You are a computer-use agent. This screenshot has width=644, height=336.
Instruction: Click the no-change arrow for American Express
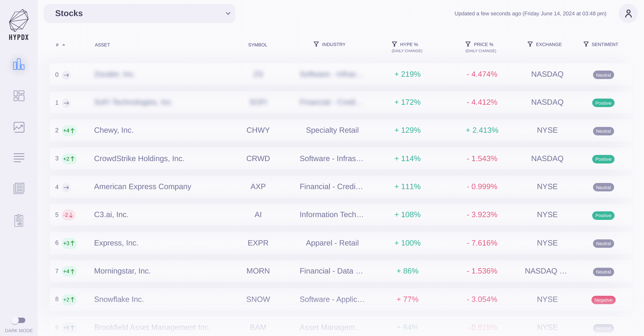(x=66, y=187)
